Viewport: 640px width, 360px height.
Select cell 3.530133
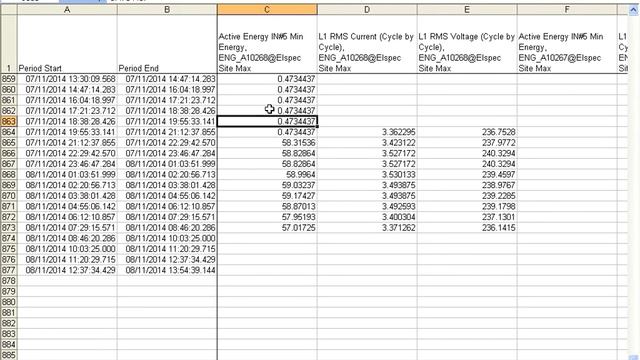367,174
